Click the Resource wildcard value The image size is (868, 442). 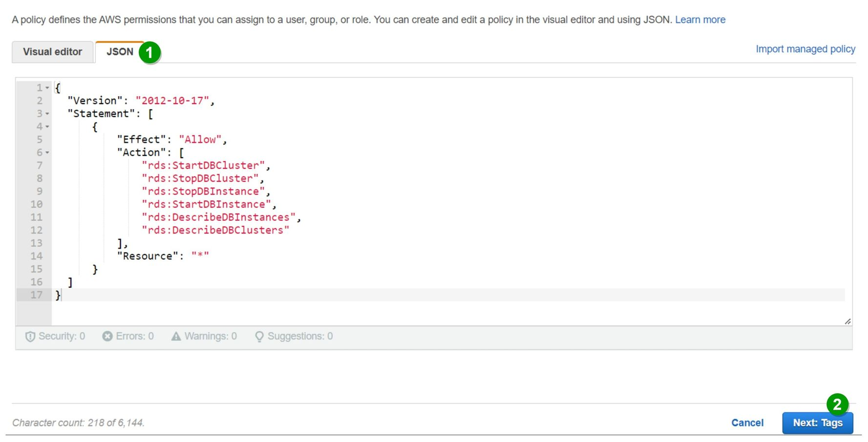pyautogui.click(x=200, y=256)
